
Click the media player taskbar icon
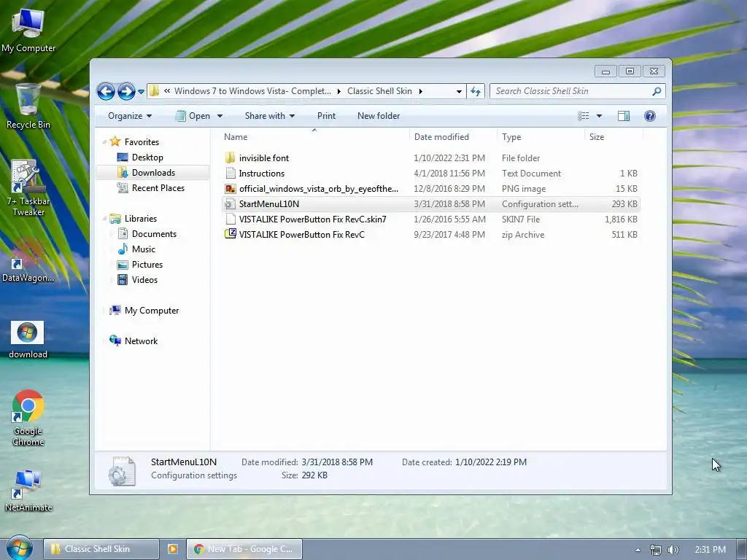coord(172,549)
